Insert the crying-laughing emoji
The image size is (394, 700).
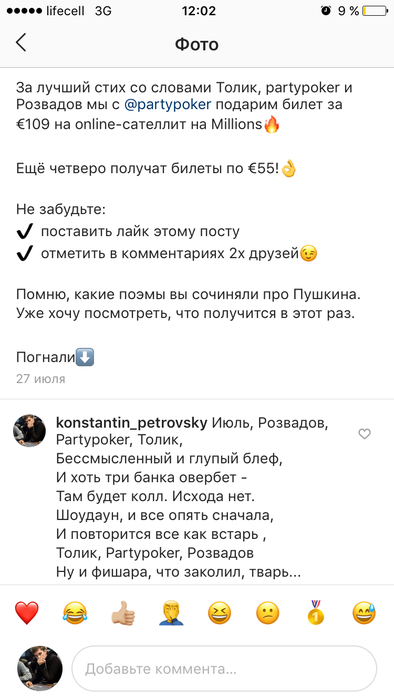(75, 612)
